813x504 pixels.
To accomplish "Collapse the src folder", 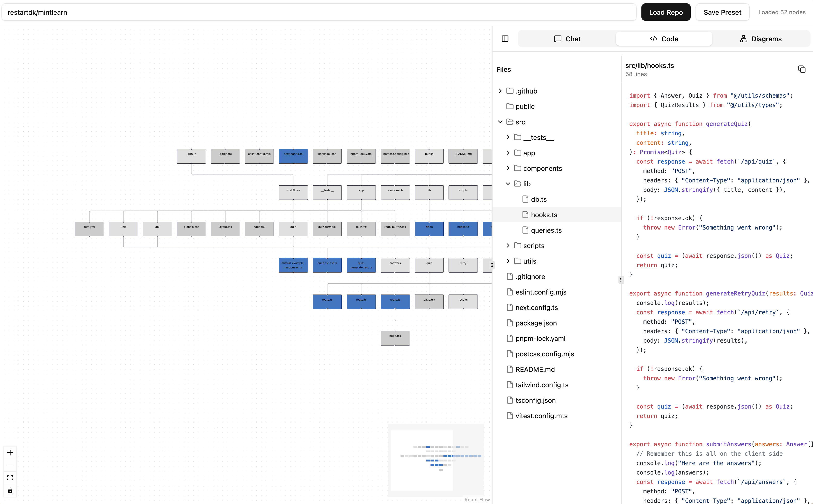I will point(500,122).
